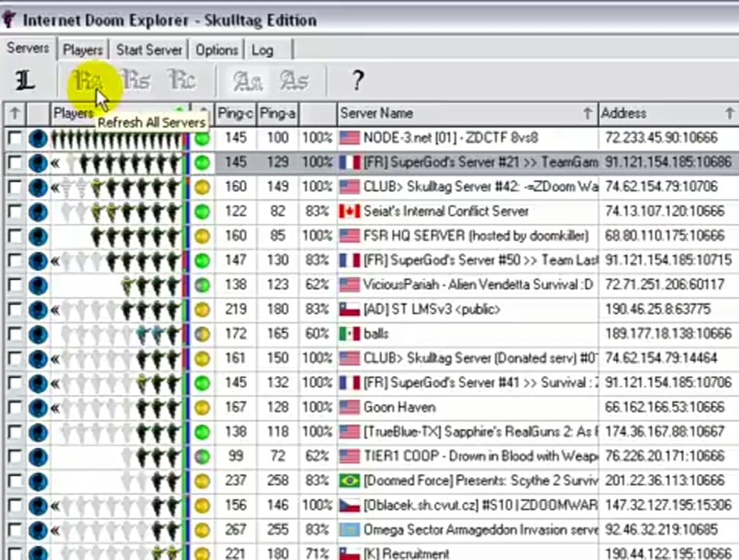Select Omega Sector Armageddon Invasion server
Image resolution: width=739 pixels, height=560 pixels.
click(x=480, y=530)
